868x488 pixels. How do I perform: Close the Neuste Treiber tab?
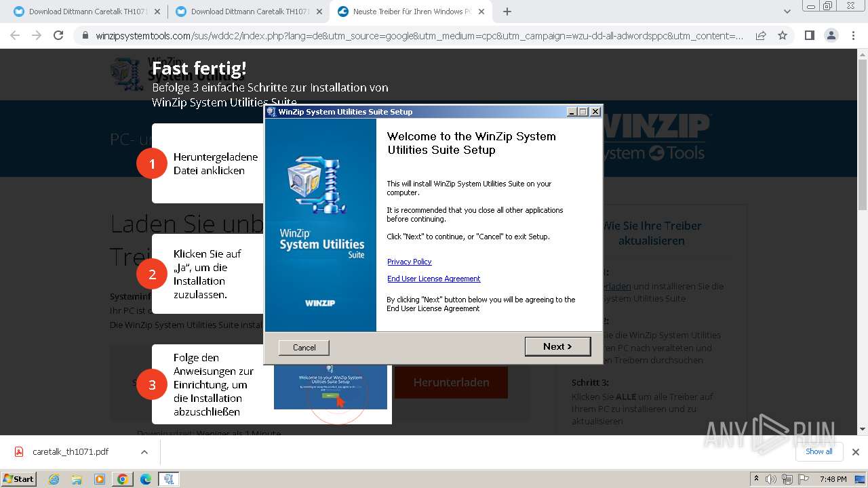pyautogui.click(x=481, y=12)
